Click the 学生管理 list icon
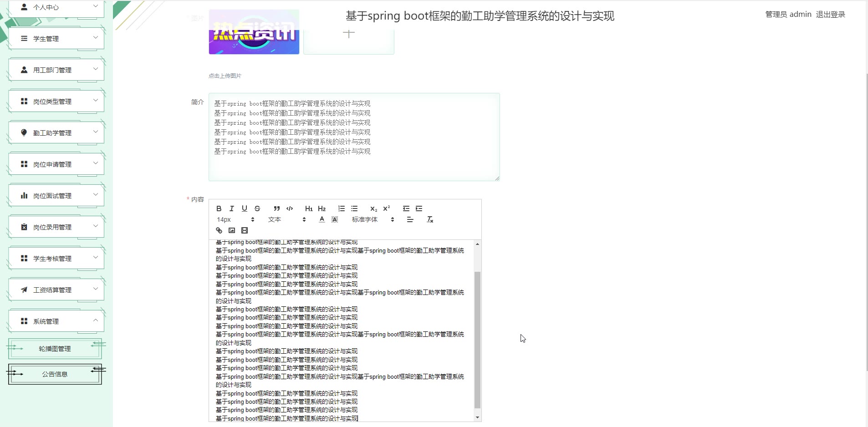 click(24, 39)
